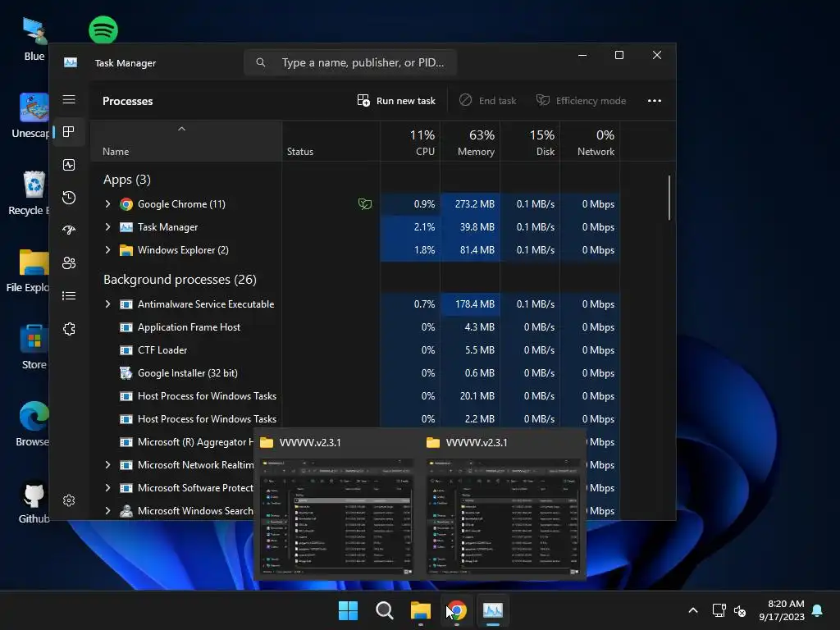840x630 pixels.
Task: Open the Spotify desktop shortcut
Action: 103,30
